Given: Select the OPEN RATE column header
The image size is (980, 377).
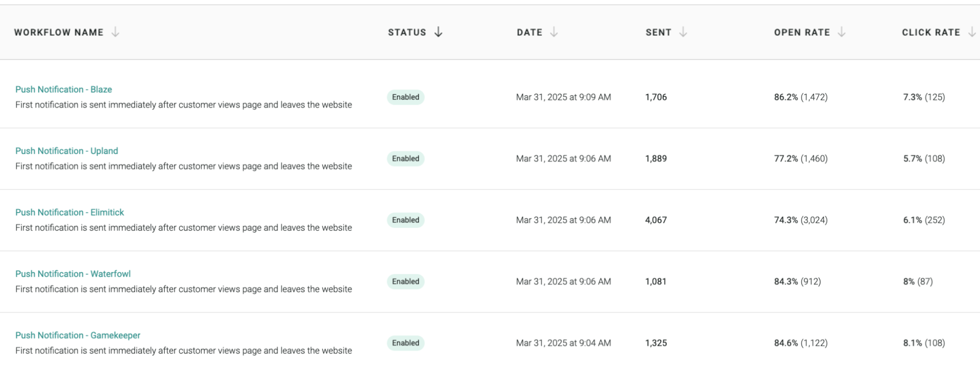Looking at the screenshot, I should point(802,32).
